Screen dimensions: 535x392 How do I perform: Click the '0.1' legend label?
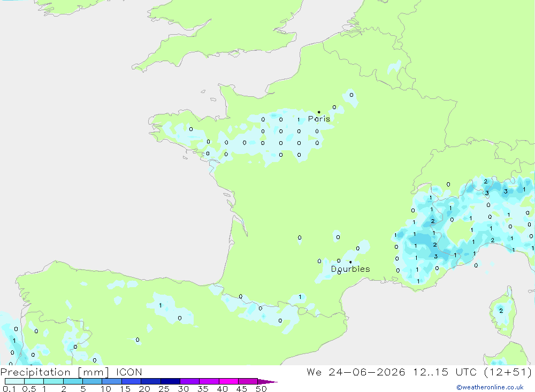pos(9,389)
